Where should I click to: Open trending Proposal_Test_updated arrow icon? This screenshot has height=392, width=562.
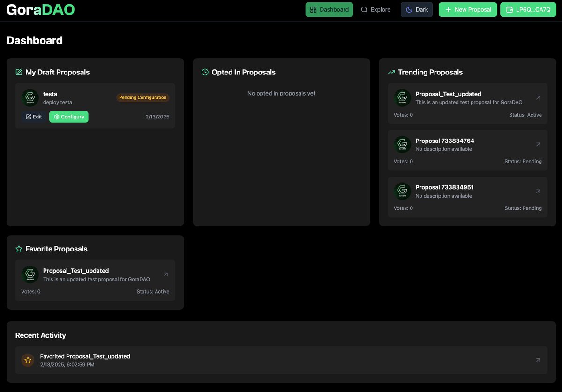click(x=538, y=98)
